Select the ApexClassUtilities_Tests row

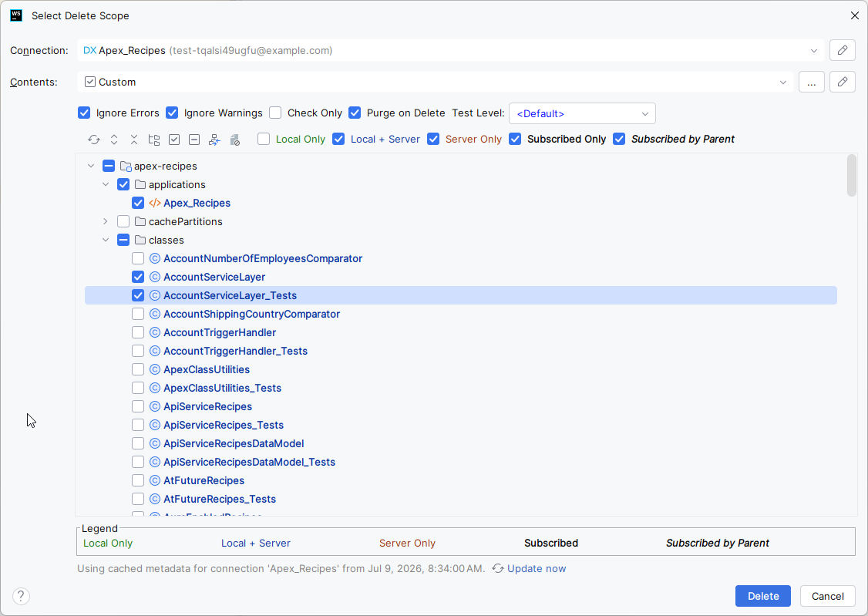(x=460, y=388)
